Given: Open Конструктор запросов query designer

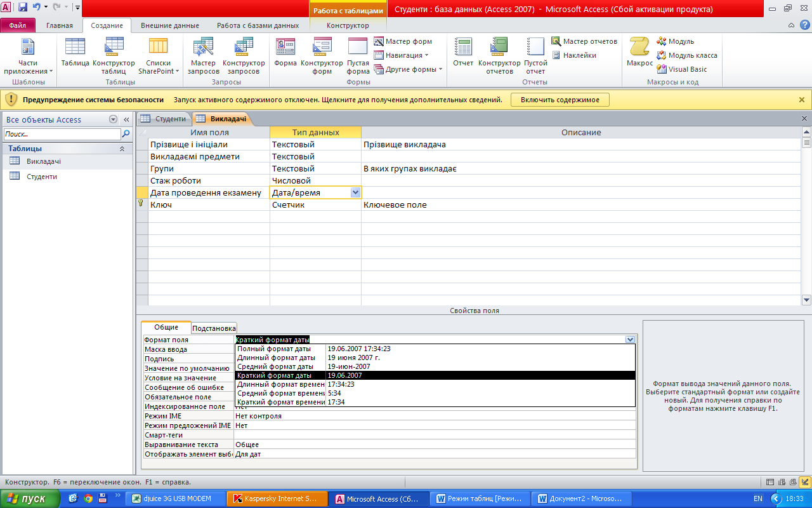Looking at the screenshot, I should pos(244,56).
